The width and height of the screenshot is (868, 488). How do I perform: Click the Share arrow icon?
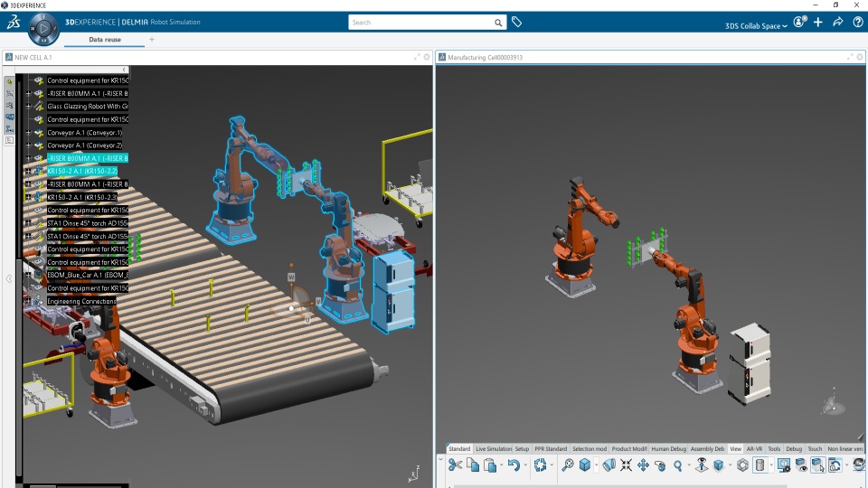(x=837, y=22)
